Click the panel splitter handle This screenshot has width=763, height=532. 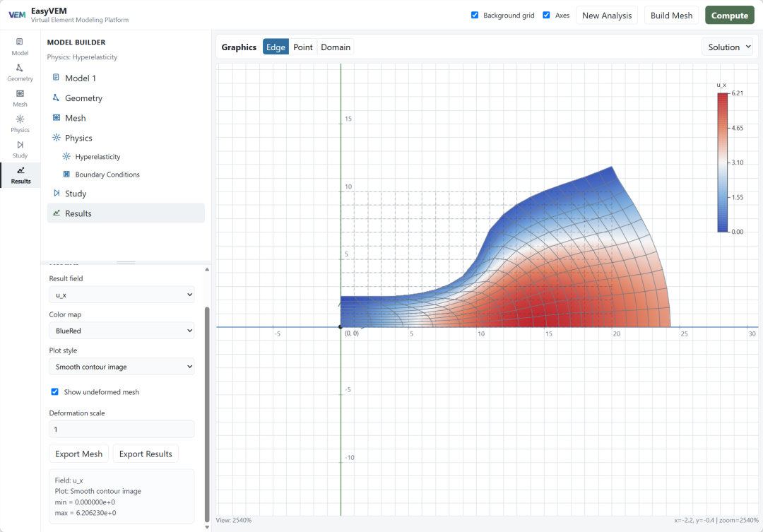click(x=126, y=263)
